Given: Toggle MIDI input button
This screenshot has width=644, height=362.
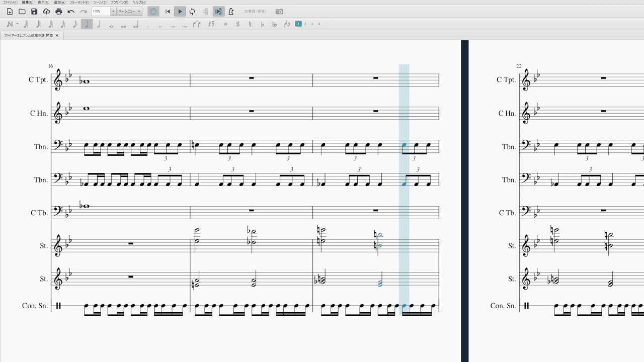Looking at the screenshot, I should tap(153, 12).
